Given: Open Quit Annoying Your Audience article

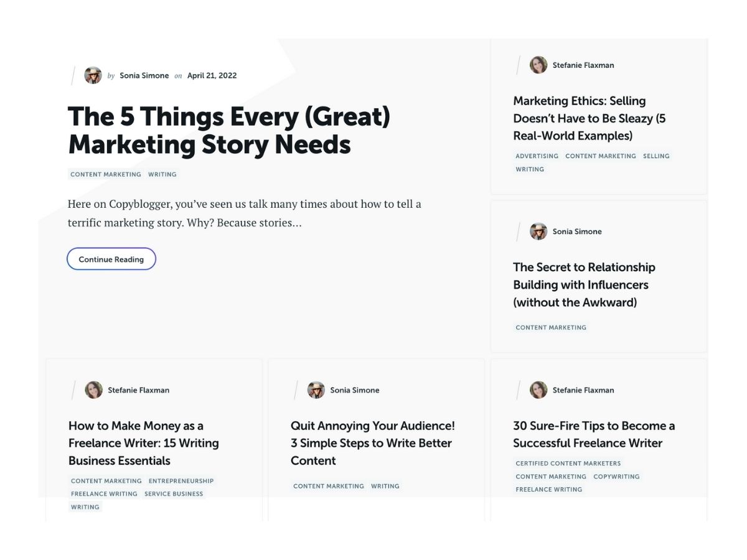Looking at the screenshot, I should [373, 443].
